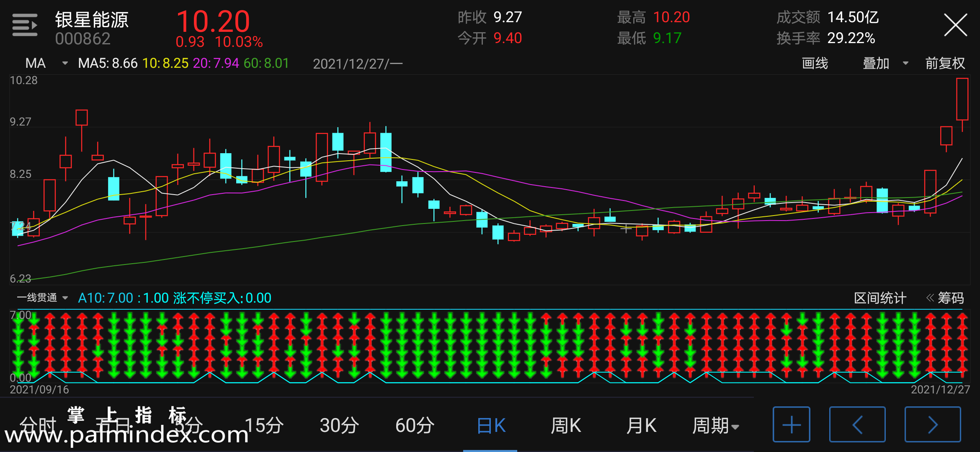Viewport: 980px width, 452px height.
Task: Tap the end date 2021/12/27 label
Action: (940, 390)
